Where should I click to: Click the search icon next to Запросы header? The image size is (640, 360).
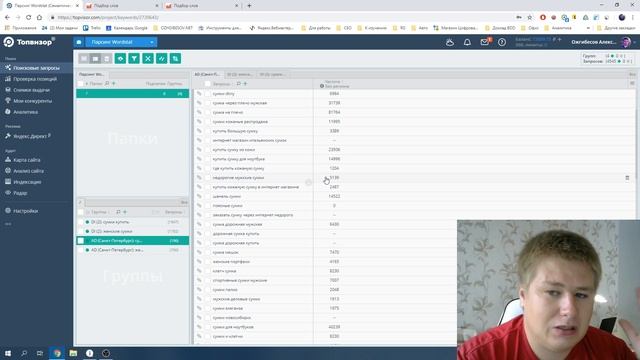click(x=239, y=84)
